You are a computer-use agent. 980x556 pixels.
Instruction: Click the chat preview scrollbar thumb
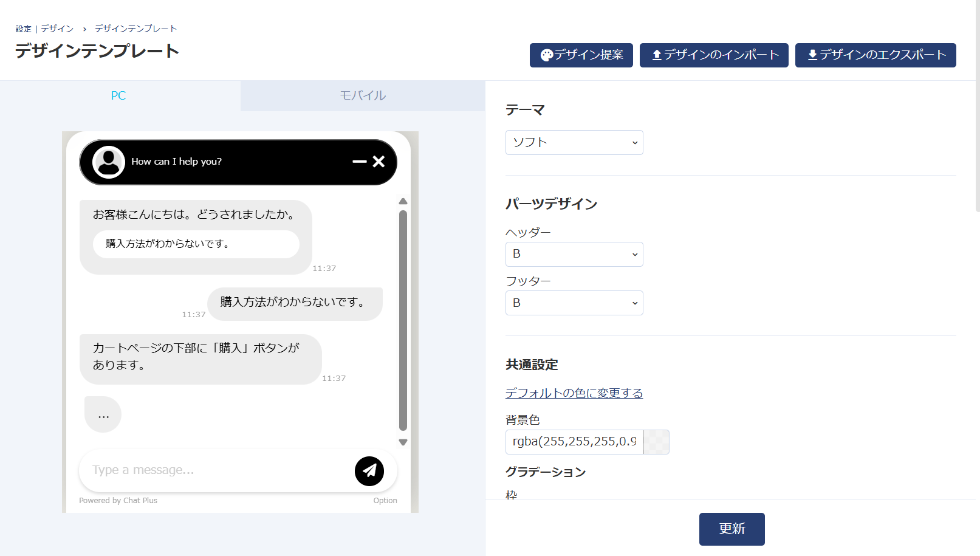[x=403, y=320]
